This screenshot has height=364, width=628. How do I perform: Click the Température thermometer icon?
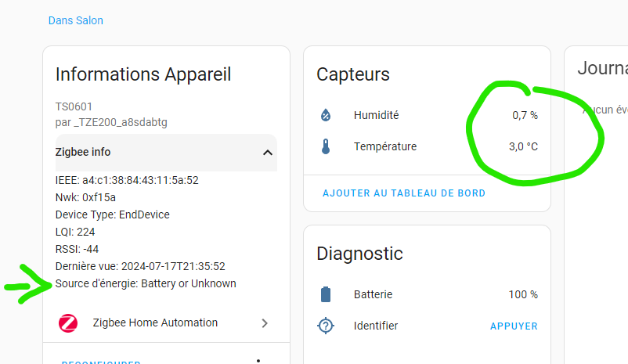(327, 146)
